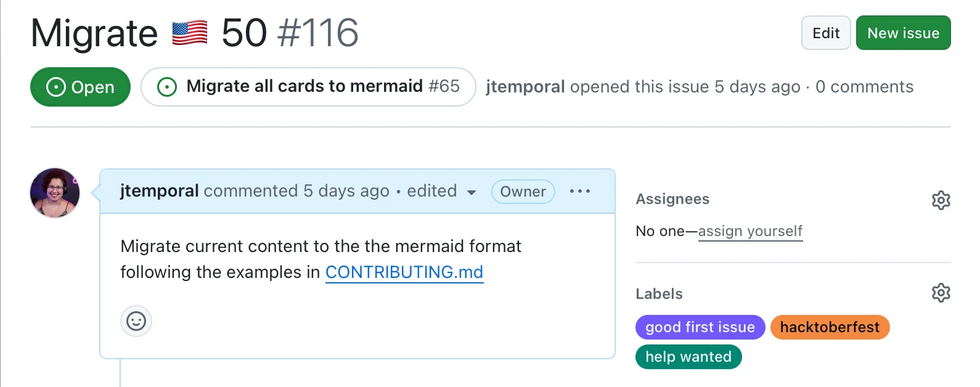Toggle the good first issue label
Screen dimensions: 980x387
pyautogui.click(x=700, y=327)
